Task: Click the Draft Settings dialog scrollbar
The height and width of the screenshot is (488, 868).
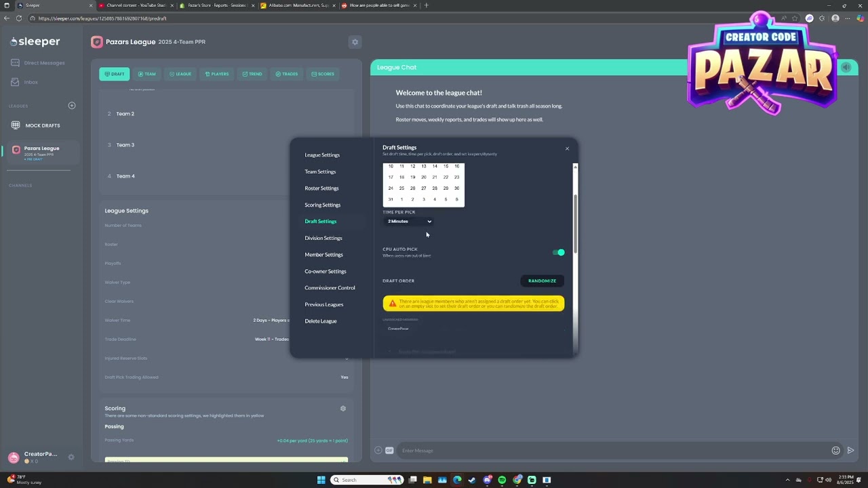Action: pyautogui.click(x=575, y=224)
